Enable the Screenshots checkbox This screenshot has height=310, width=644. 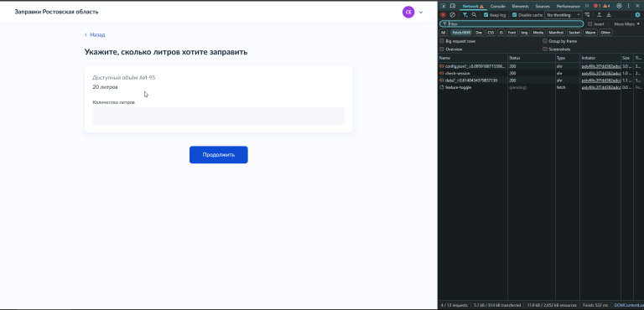coord(545,49)
